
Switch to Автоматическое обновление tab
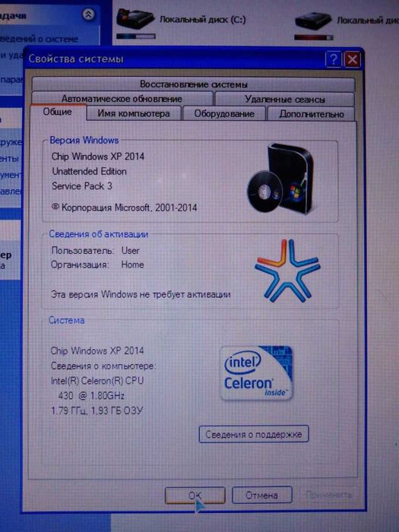pyautogui.click(x=122, y=99)
